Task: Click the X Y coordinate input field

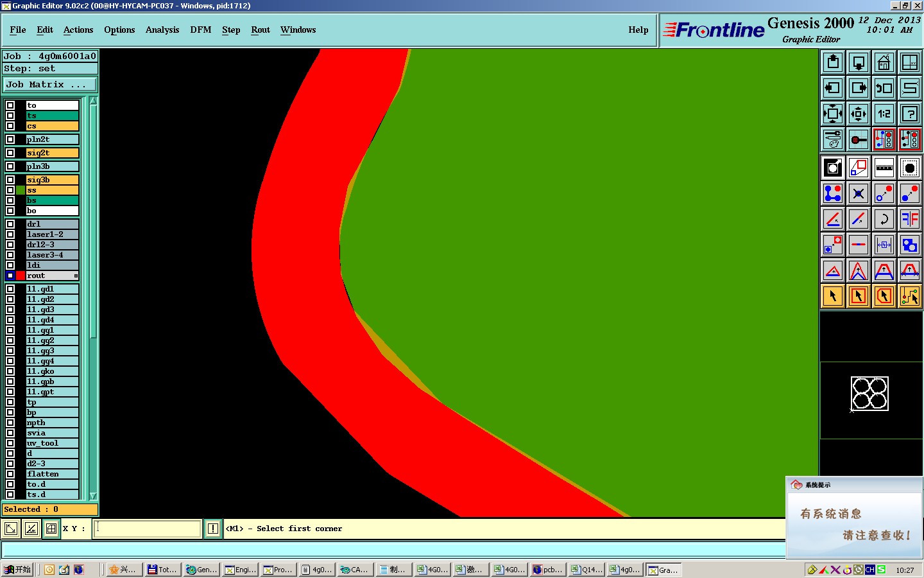Action: tap(147, 529)
